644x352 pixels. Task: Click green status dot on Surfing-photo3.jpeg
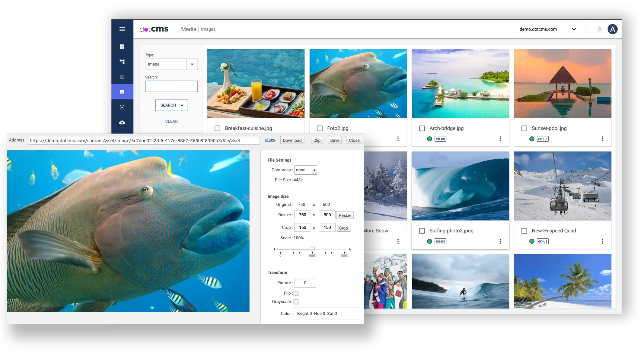click(x=429, y=241)
